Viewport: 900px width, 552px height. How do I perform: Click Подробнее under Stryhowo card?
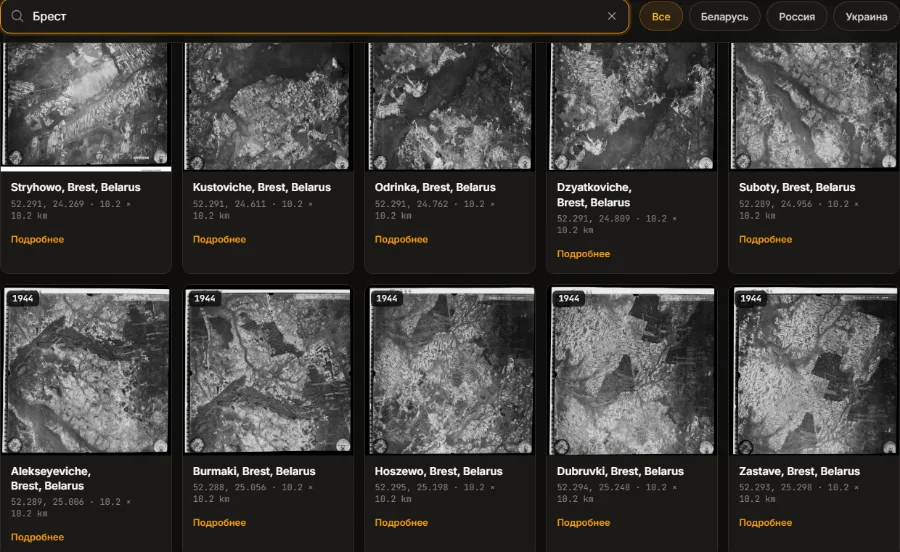37,239
